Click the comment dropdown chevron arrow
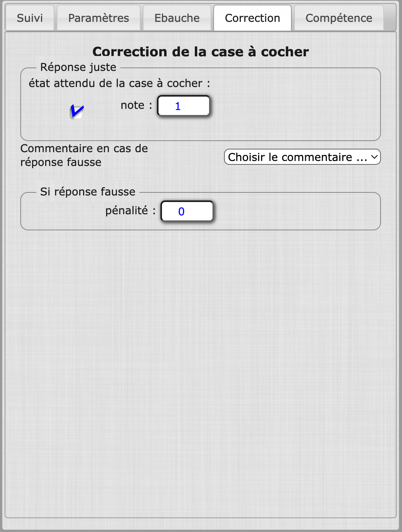Image resolution: width=402 pixels, height=532 pixels. pyautogui.click(x=374, y=157)
